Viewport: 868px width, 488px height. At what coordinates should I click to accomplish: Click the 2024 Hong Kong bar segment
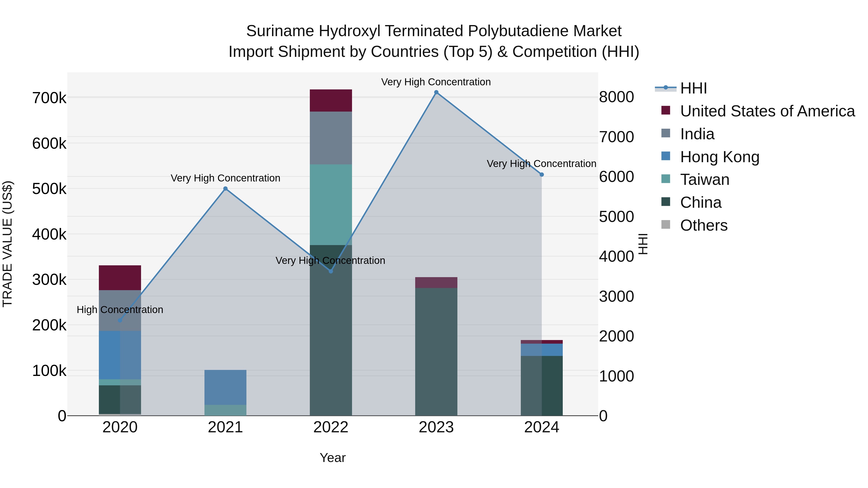tap(542, 350)
